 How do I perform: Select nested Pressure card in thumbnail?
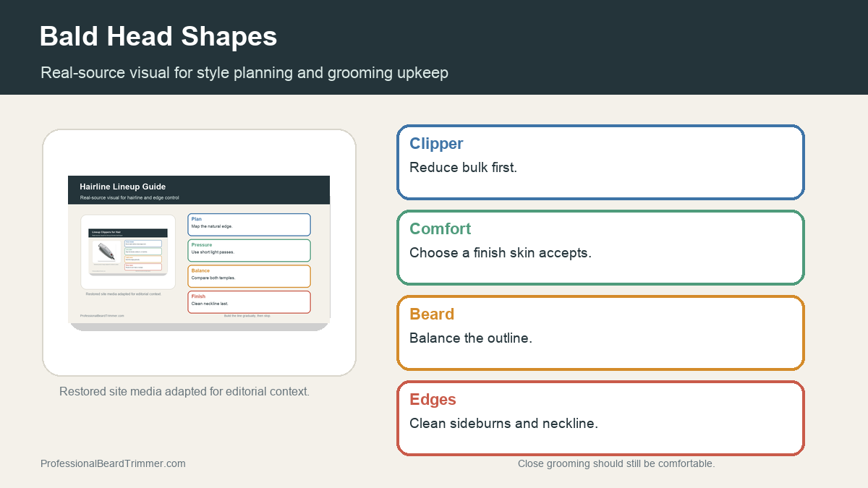pos(249,250)
